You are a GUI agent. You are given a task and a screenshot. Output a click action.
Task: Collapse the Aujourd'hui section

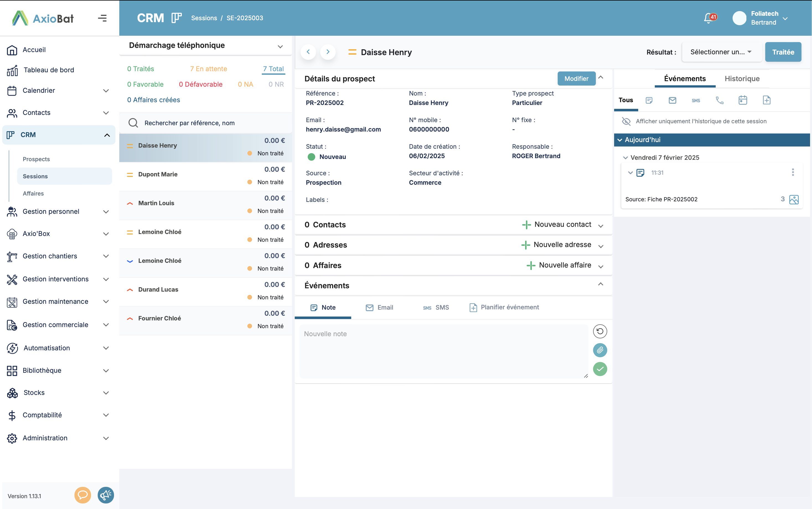point(620,140)
